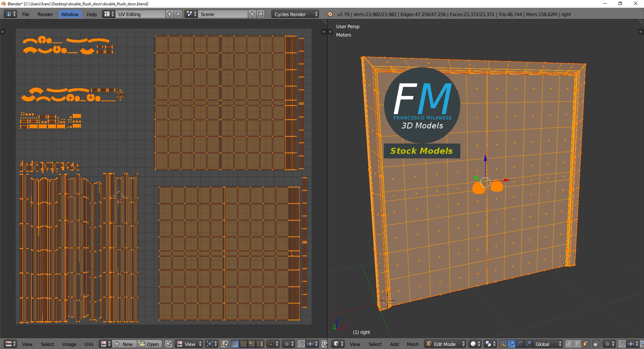Image resolution: width=644 pixels, height=349 pixels.
Task: Pin the image in UV editor
Action: [168, 344]
